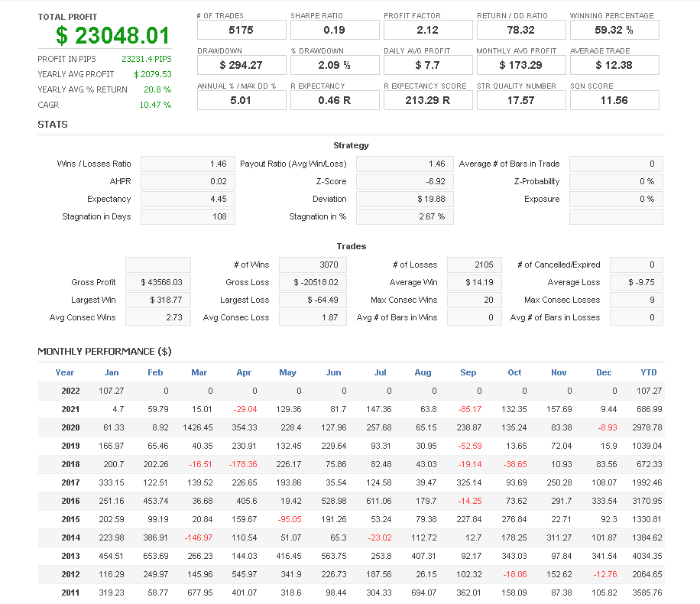Screen dimensions: 700x604
Task: Click the Year column header
Action: pyautogui.click(x=65, y=372)
